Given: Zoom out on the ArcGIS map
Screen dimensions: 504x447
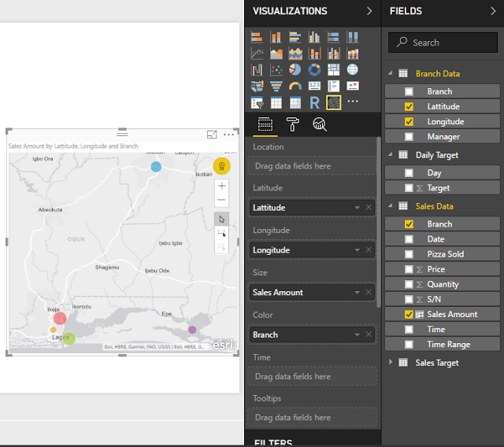Looking at the screenshot, I should [221, 200].
